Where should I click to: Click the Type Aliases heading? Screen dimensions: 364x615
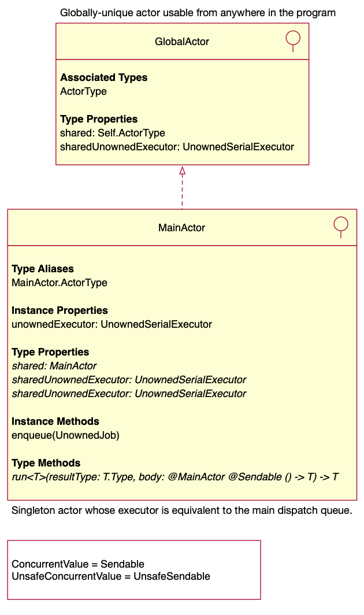(x=43, y=269)
